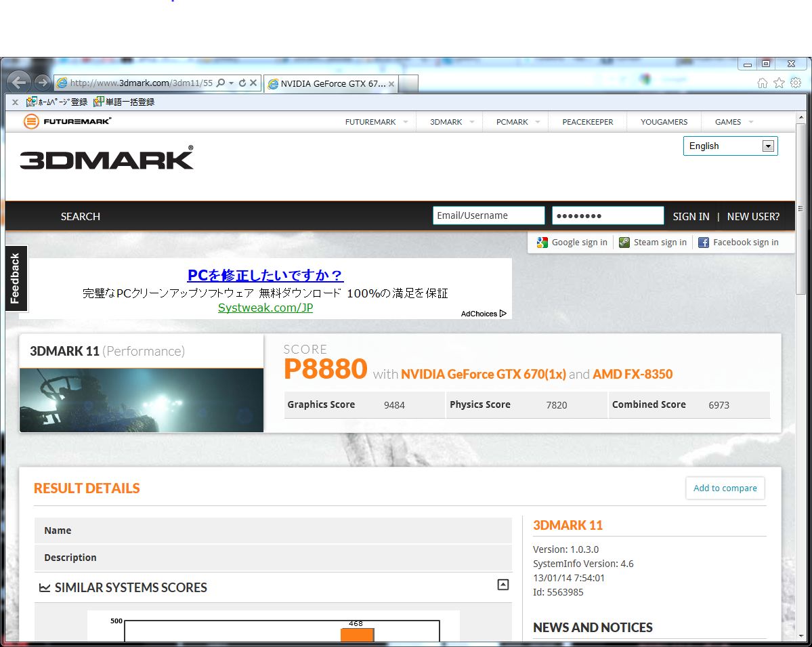The width and height of the screenshot is (812, 647).
Task: Click the SystemInfo Version: 4.6 text
Action: [x=583, y=564]
